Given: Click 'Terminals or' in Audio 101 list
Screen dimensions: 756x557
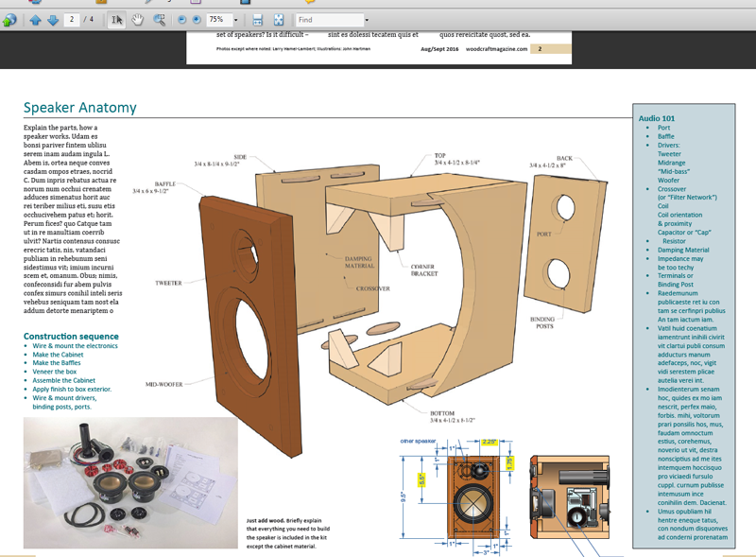Looking at the screenshot, I should coord(675,275).
